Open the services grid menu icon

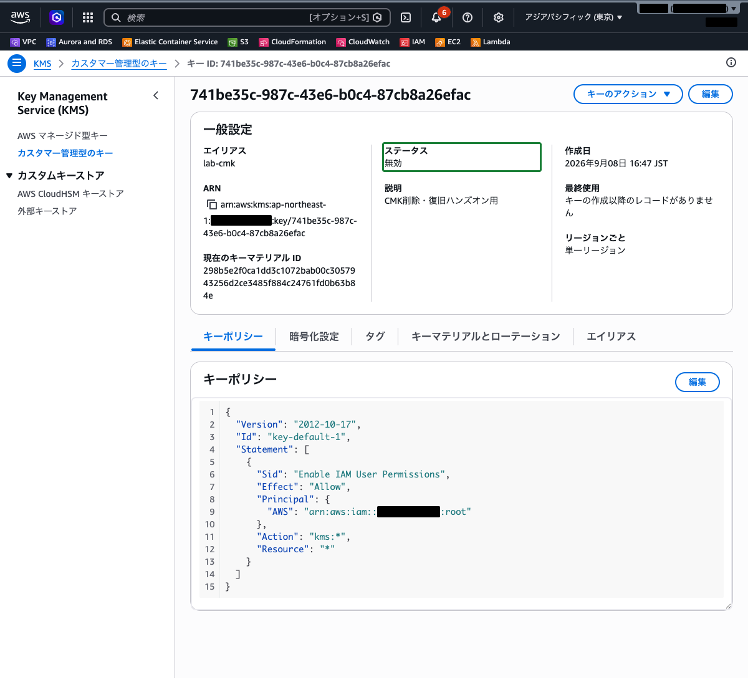pyautogui.click(x=88, y=17)
